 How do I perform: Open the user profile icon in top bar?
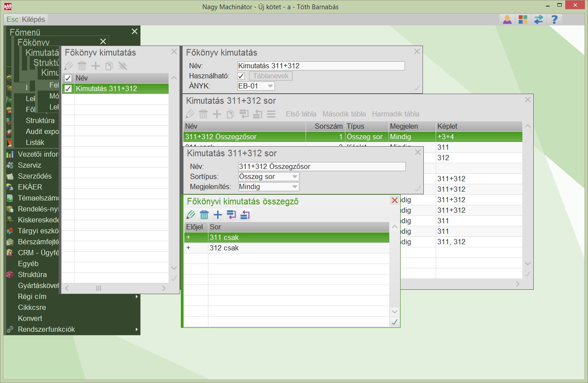coord(507,19)
